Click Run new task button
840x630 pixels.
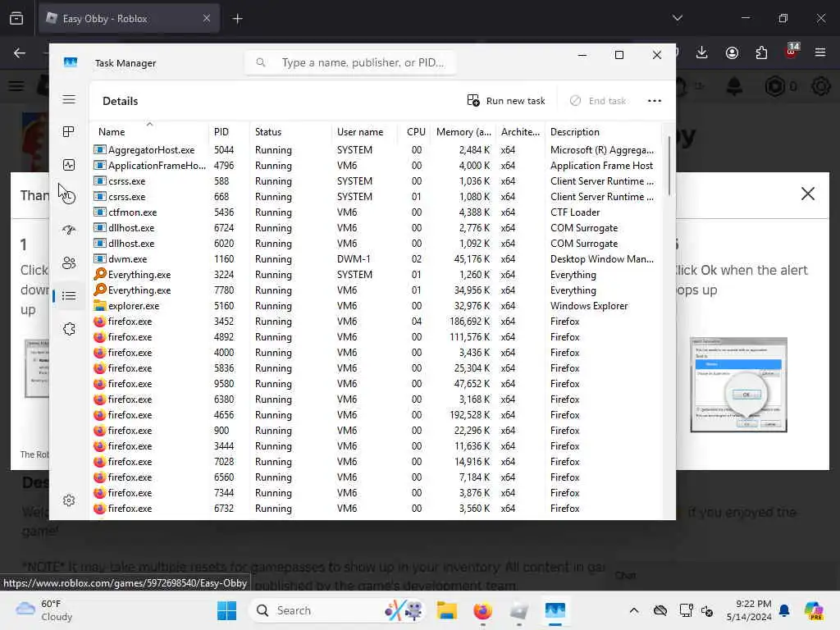(506, 101)
